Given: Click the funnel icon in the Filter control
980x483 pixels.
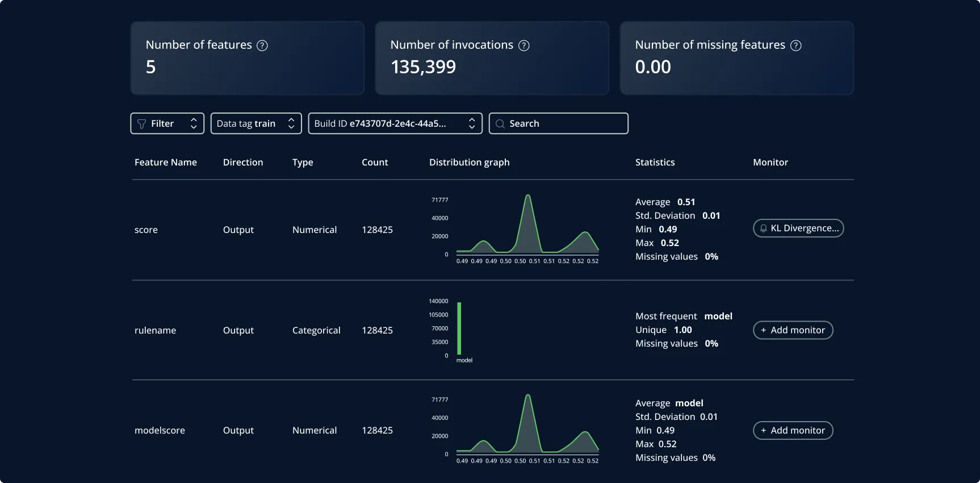Looking at the screenshot, I should (142, 124).
